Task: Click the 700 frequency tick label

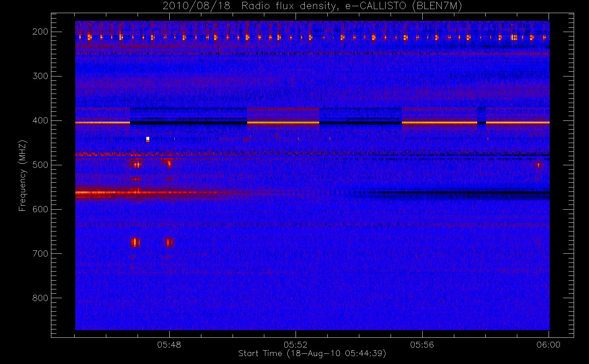Action: [x=40, y=254]
